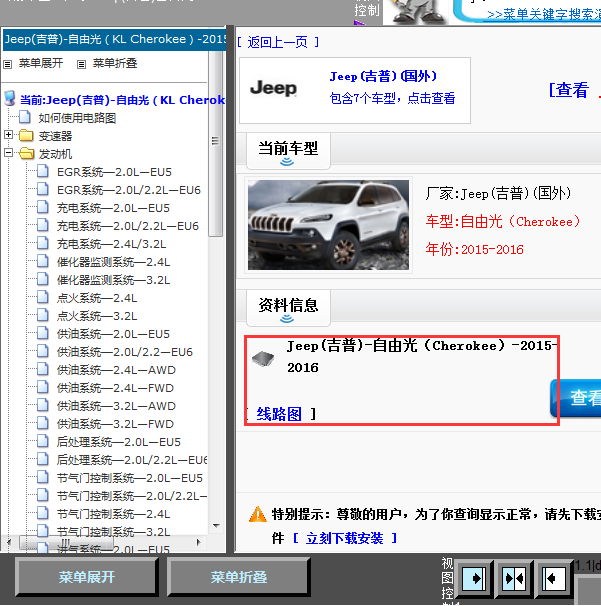
Task: Click the Jeep brand logo
Action: pyautogui.click(x=273, y=88)
